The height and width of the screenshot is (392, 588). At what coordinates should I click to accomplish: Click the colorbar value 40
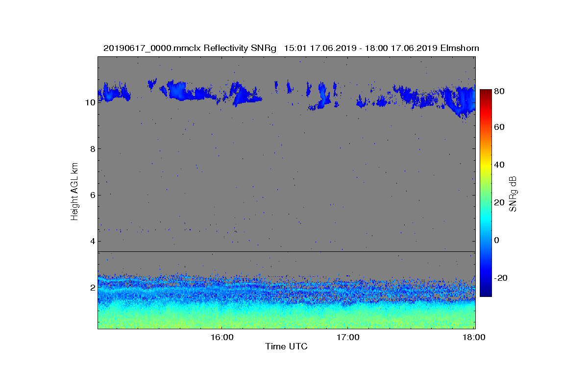(500, 165)
